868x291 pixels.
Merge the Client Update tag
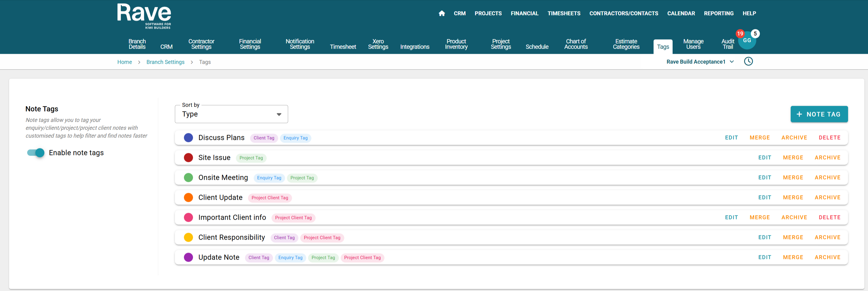(792, 197)
